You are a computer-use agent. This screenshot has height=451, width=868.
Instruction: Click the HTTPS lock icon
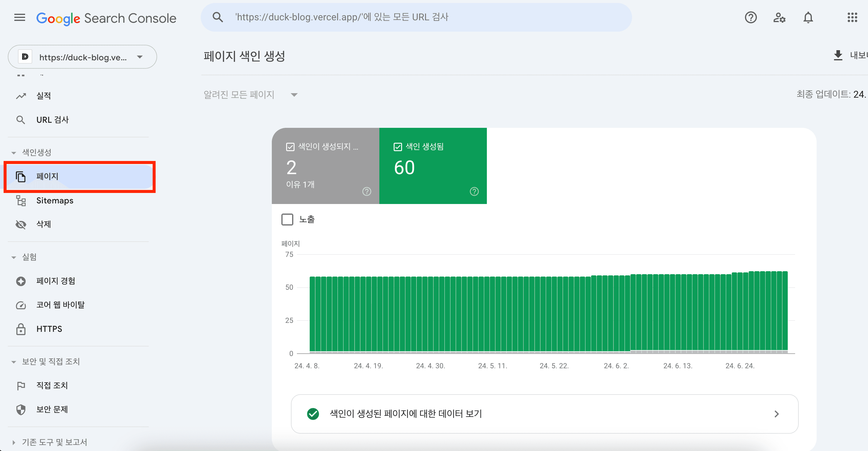click(x=21, y=329)
